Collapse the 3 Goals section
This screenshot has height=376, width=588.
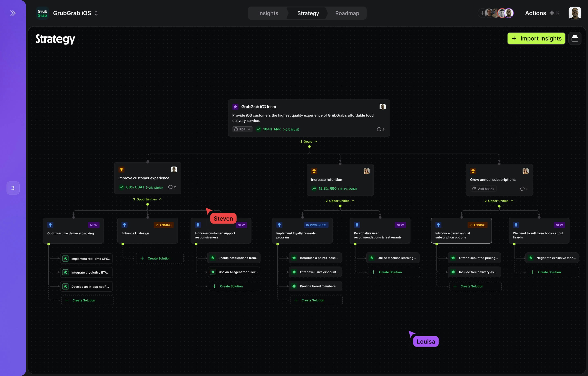(315, 141)
